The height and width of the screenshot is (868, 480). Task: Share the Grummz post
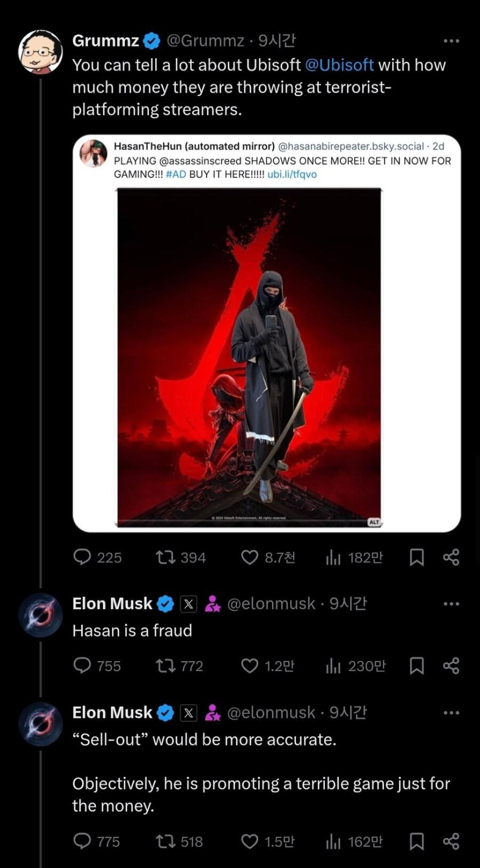(451, 557)
